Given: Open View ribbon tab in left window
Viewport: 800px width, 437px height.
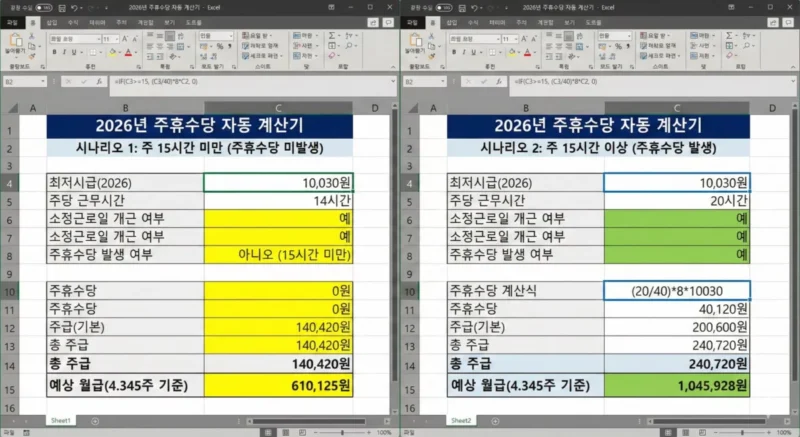Looking at the screenshot, I should click(x=169, y=22).
